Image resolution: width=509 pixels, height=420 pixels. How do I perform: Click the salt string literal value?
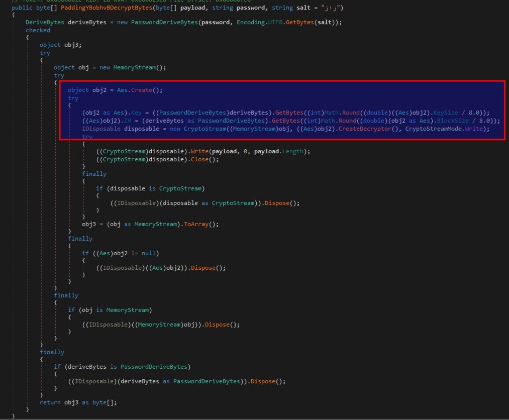pos(333,8)
